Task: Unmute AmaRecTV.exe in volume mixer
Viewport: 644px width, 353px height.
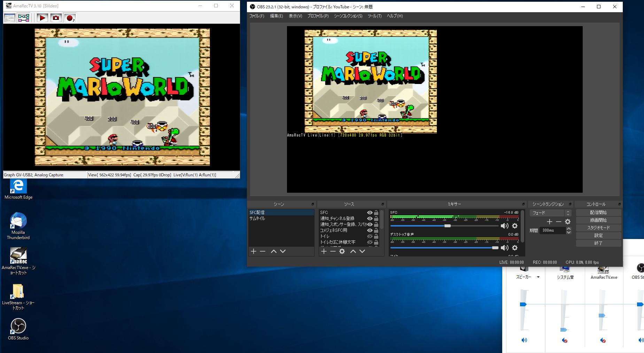Action: click(603, 340)
